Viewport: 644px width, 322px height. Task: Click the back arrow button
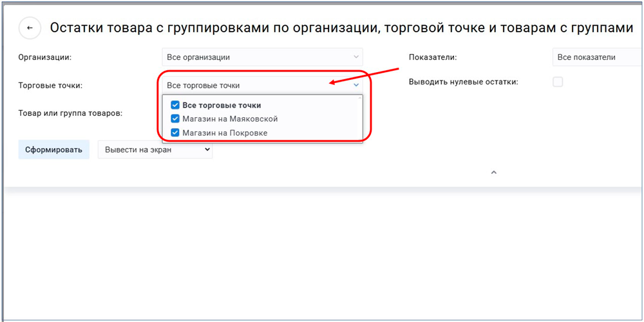[x=30, y=28]
